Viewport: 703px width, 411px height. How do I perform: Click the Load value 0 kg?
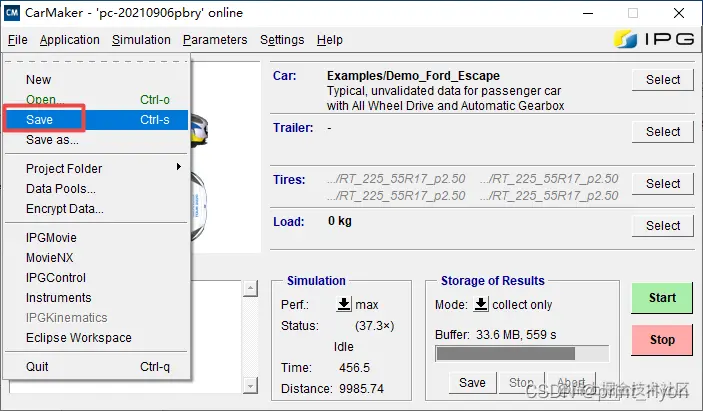coord(340,221)
